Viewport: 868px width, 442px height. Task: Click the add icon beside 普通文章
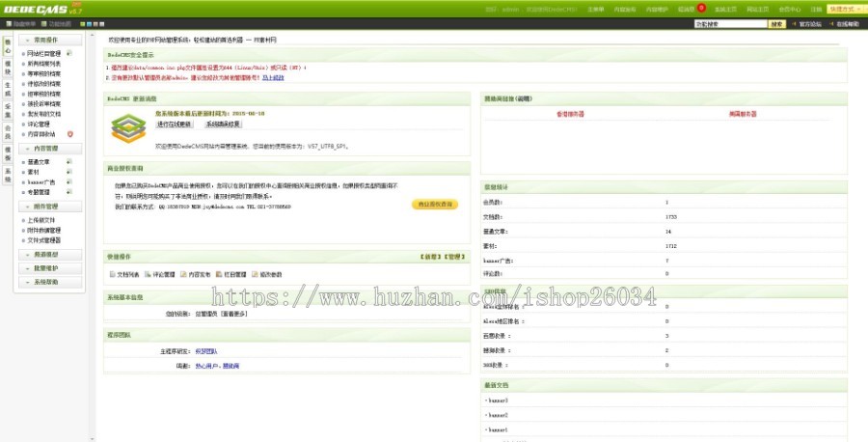coord(70,162)
